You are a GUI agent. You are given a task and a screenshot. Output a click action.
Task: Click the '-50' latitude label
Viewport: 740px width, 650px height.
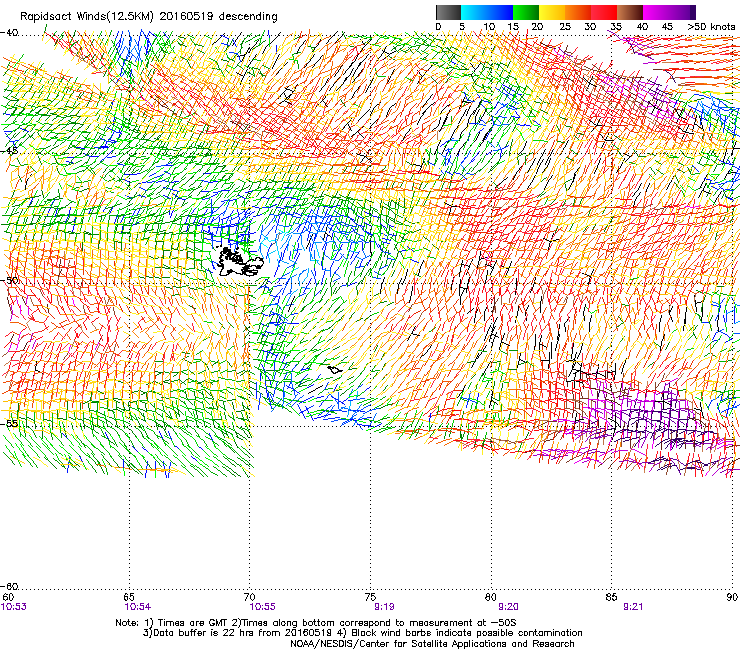click(9, 280)
